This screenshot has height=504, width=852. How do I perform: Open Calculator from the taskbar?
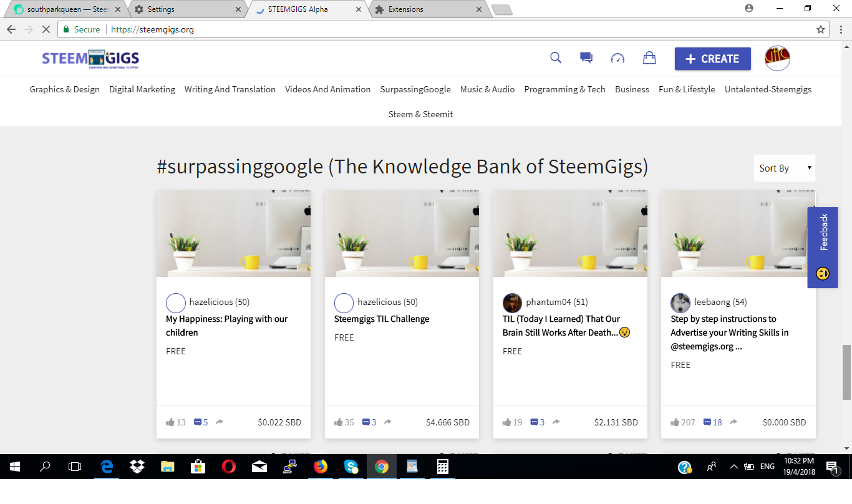click(x=443, y=467)
